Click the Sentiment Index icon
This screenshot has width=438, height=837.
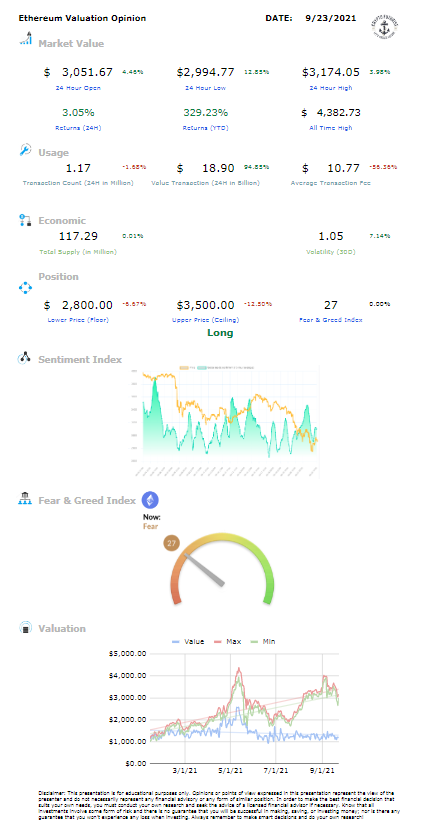(25, 358)
